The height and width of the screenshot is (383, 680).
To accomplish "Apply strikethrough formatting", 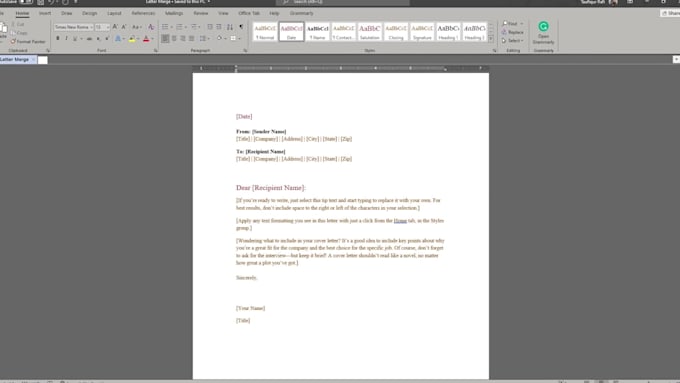I will tap(89, 39).
